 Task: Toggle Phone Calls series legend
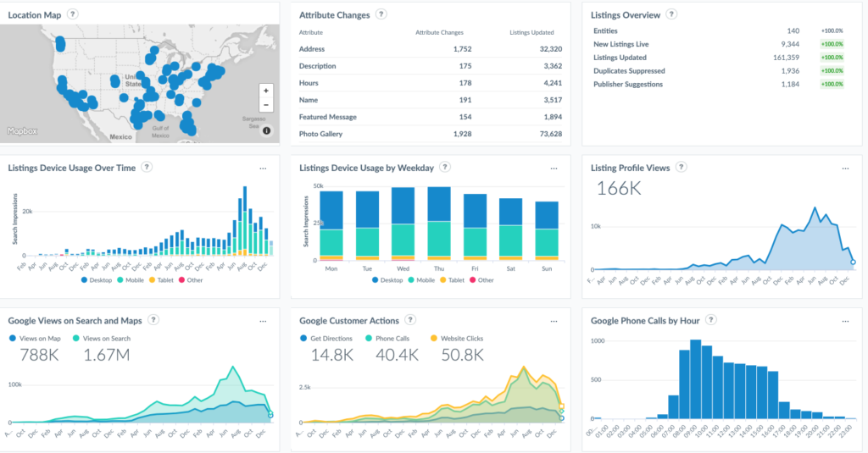387,339
